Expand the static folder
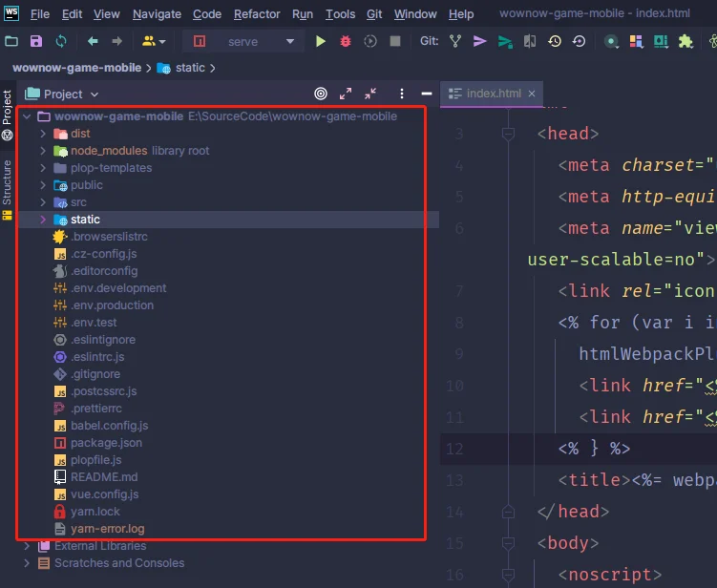This screenshot has height=588, width=717. click(x=43, y=220)
